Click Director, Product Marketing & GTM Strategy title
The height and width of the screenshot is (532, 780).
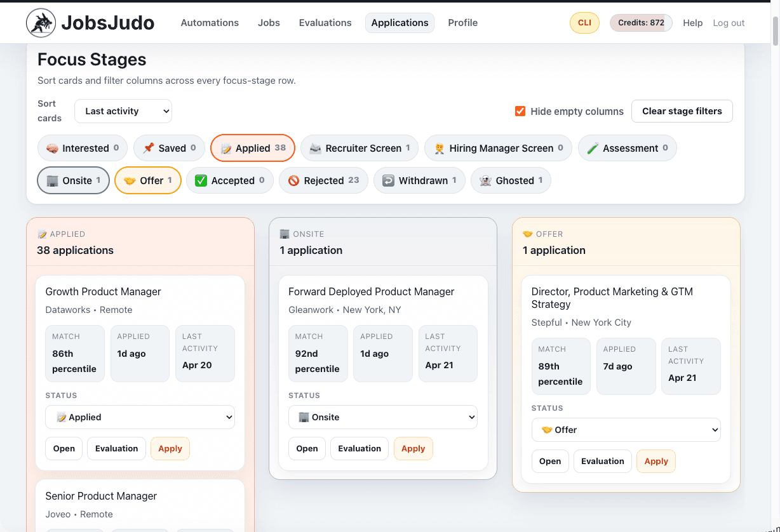click(612, 298)
